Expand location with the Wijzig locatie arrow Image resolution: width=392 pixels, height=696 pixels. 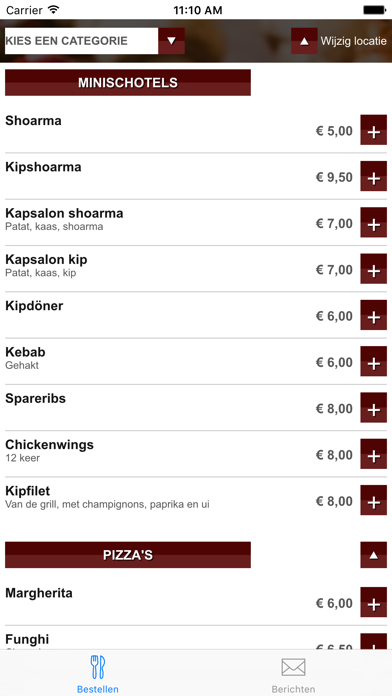point(304,41)
